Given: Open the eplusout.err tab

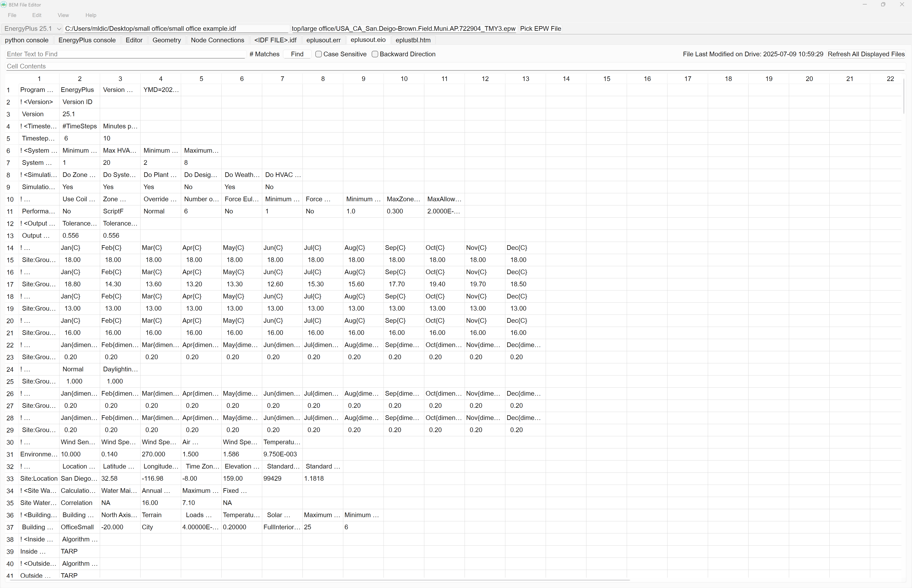Looking at the screenshot, I should click(x=323, y=40).
